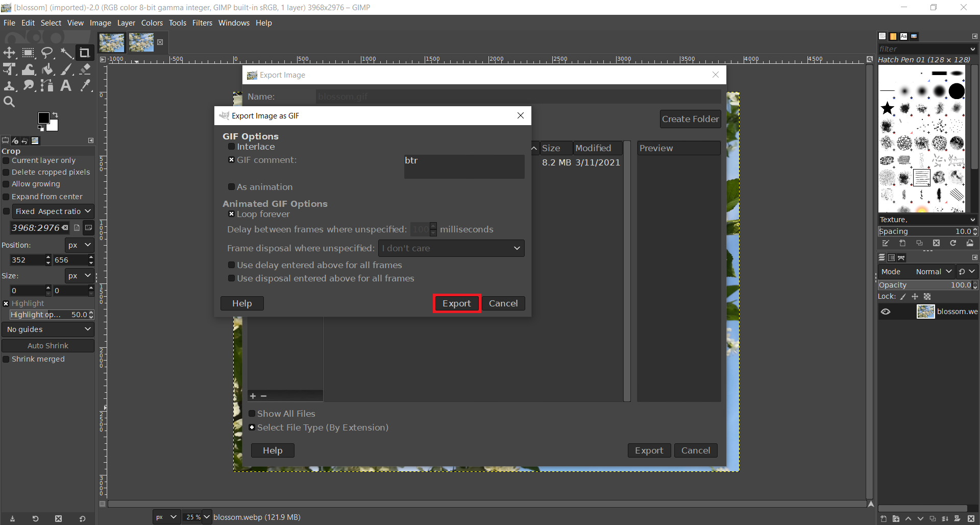980x525 pixels.
Task: Activate the Text tool
Action: [66, 86]
